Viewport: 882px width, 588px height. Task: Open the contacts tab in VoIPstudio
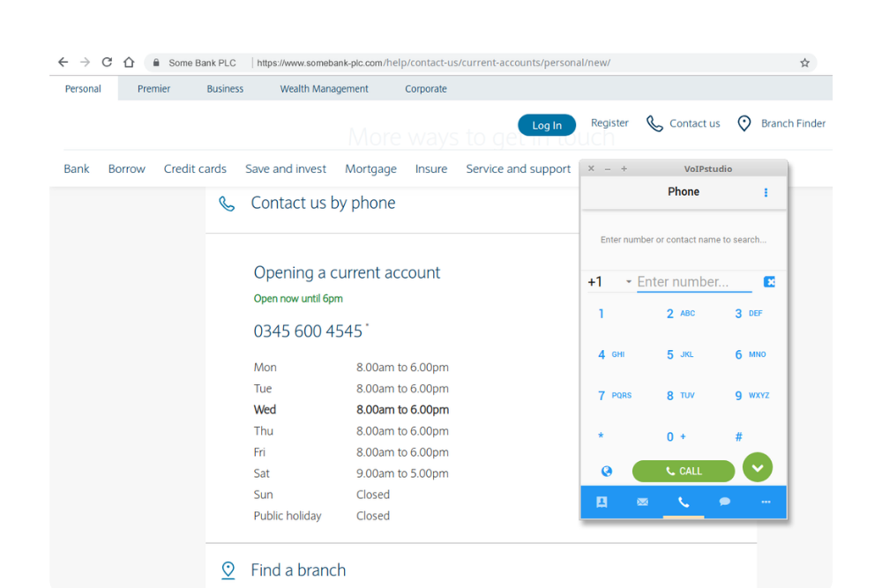pos(602,502)
